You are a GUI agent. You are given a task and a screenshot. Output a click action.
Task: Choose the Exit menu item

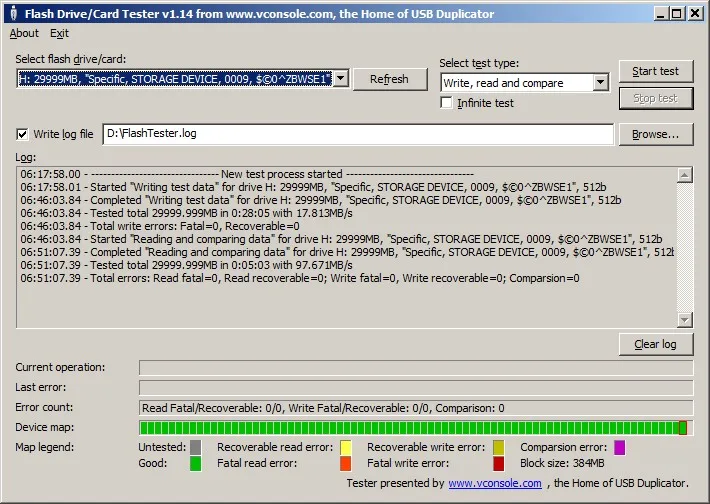tap(59, 34)
